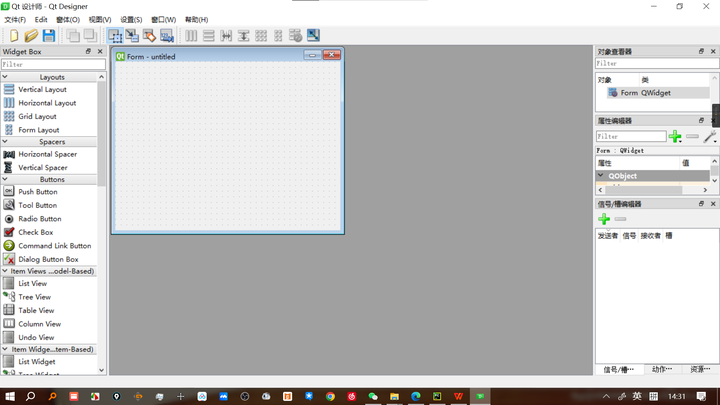
Task: Select the Edit Widgets mode icon
Action: point(115,35)
